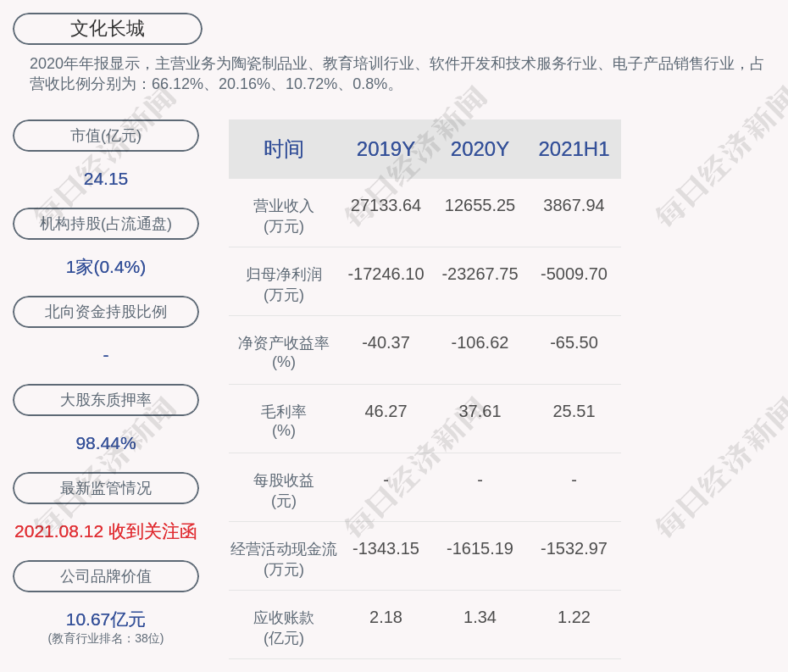
Task: Click the 大股东质押率 label pill
Action: 106,400
